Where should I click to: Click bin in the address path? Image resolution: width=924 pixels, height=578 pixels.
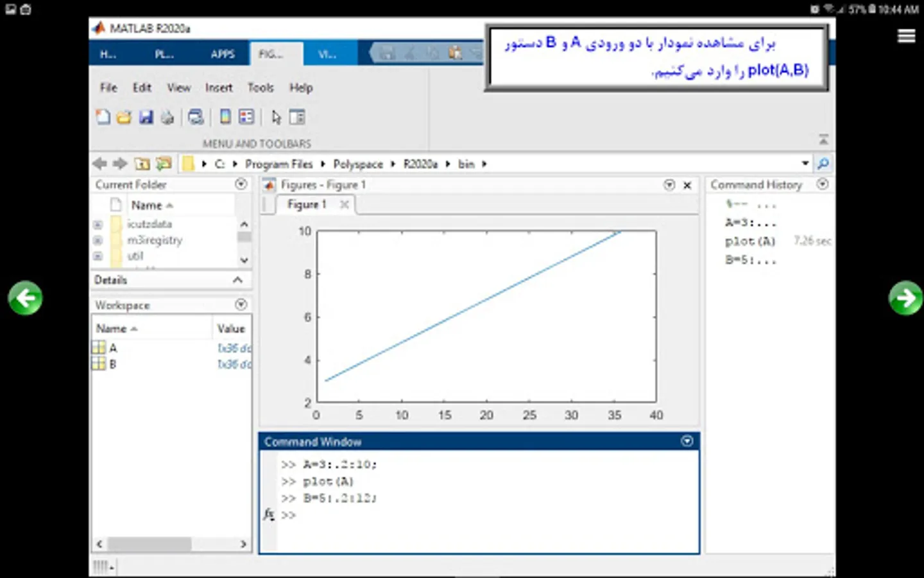466,164
